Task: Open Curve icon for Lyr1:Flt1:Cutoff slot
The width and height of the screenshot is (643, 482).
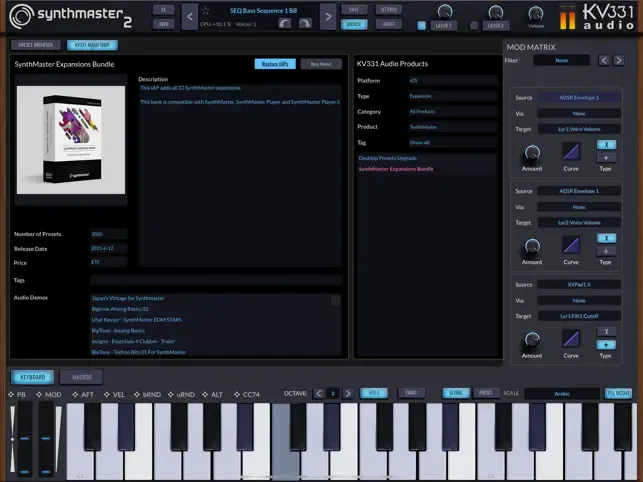Action: click(x=571, y=339)
